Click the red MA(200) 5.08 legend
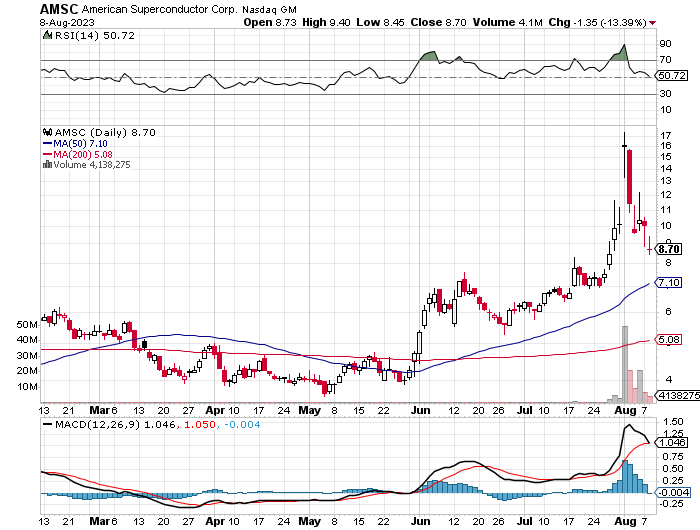Viewport: 700px width, 530px height. (x=78, y=154)
